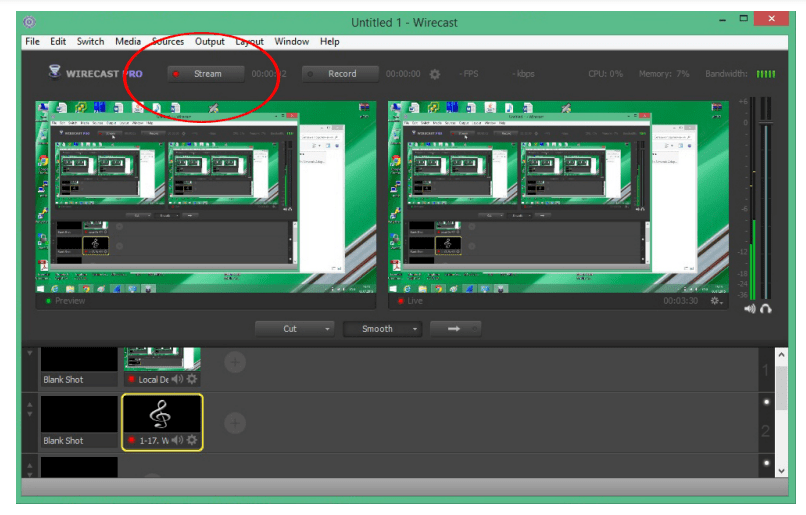Toggle headphone monitoring icon

[766, 308]
